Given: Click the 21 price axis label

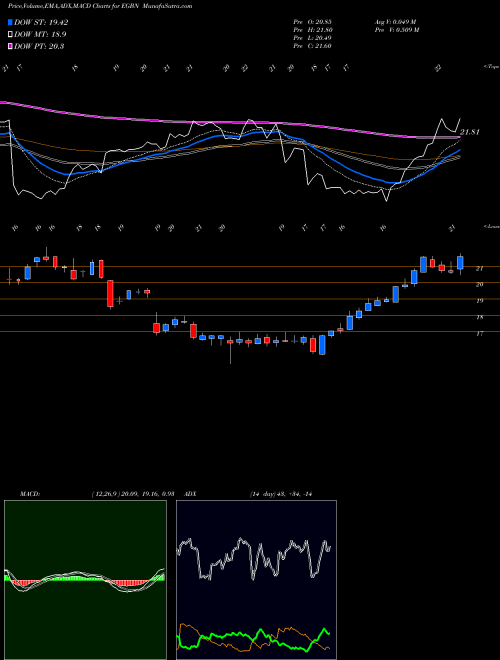Looking at the screenshot, I should tap(479, 269).
